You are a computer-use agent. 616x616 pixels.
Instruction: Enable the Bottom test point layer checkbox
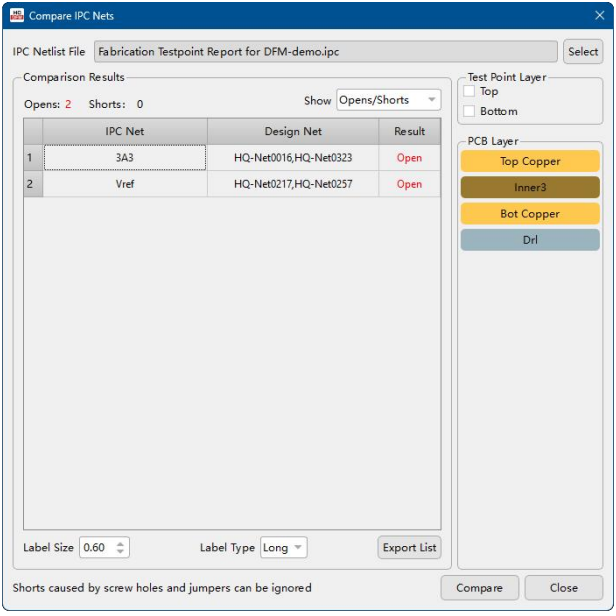pyautogui.click(x=469, y=111)
